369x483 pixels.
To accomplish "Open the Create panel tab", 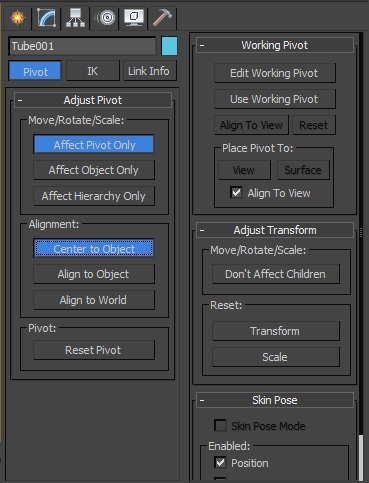I will [x=17, y=17].
